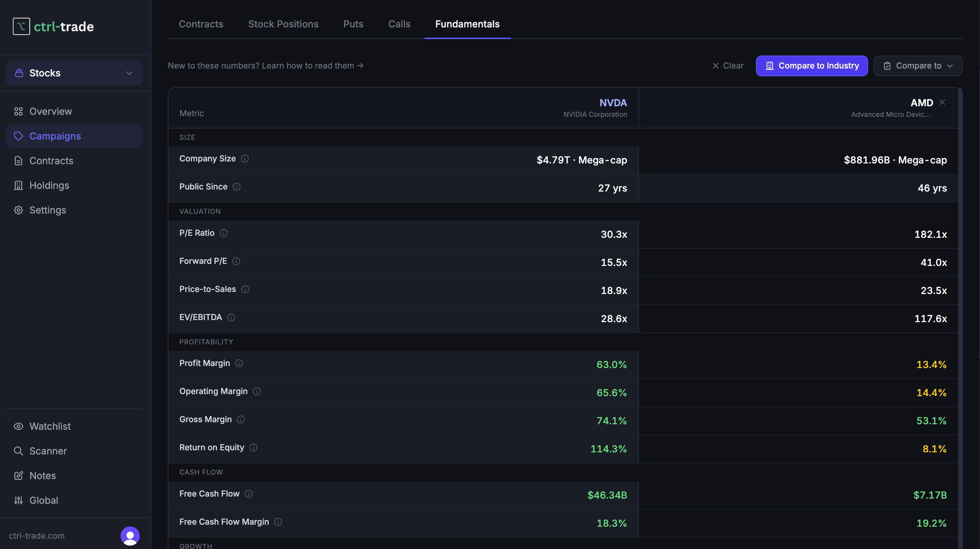Click the VALUATION section header
The height and width of the screenshot is (549, 980).
(200, 211)
